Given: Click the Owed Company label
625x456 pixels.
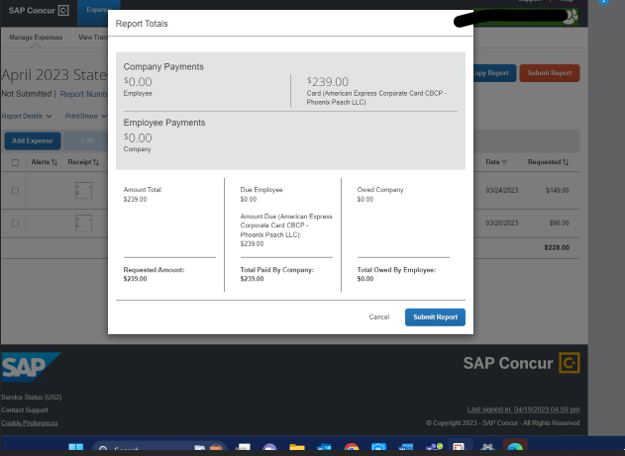Looking at the screenshot, I should [x=381, y=190].
